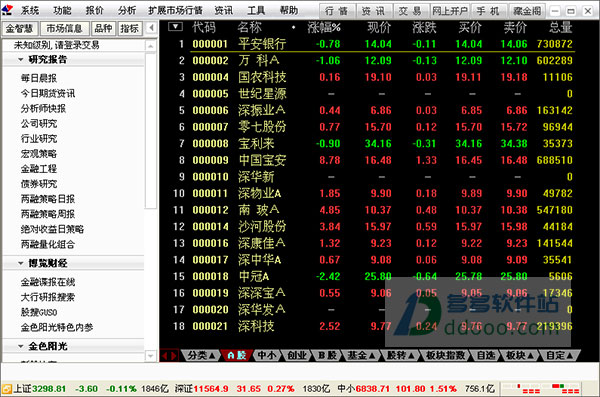The image size is (600, 397).
Task: Open 大行研报搜索
Action: point(48,297)
